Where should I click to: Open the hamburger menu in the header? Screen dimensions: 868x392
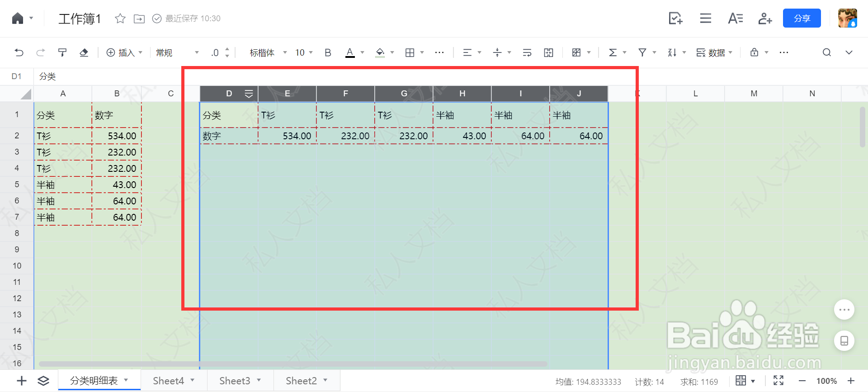point(705,18)
